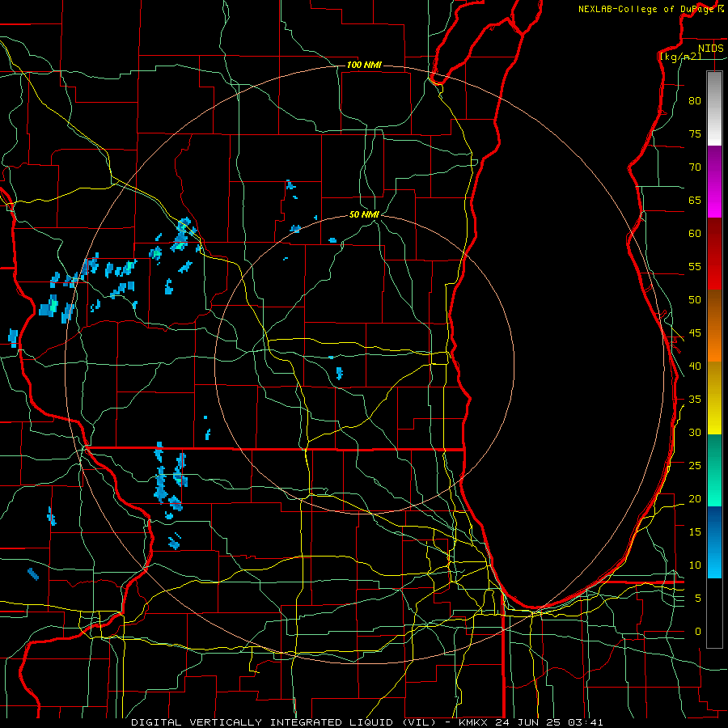728x728 pixels.
Task: Click the 65 value on color scale
Action: click(695, 201)
